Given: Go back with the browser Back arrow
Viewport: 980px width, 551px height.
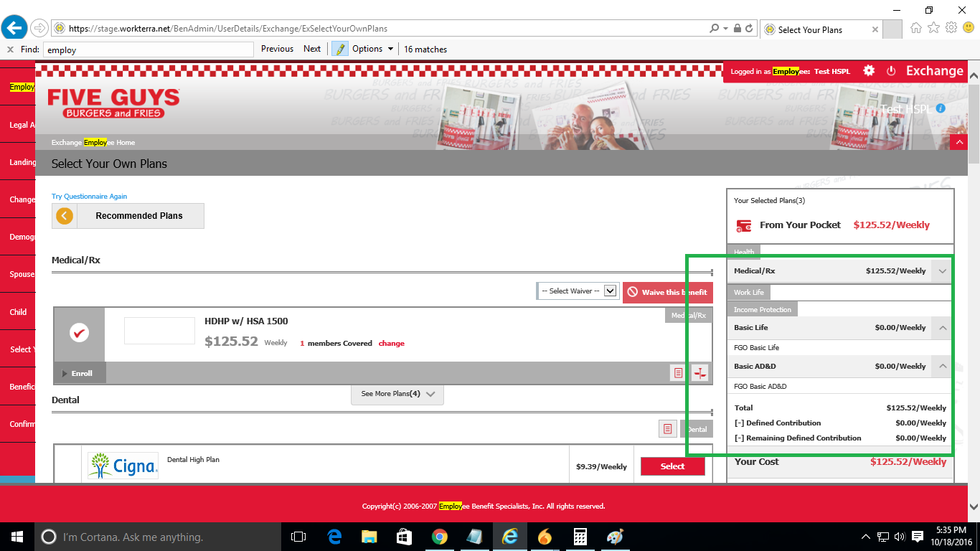Looking at the screenshot, I should click(14, 29).
